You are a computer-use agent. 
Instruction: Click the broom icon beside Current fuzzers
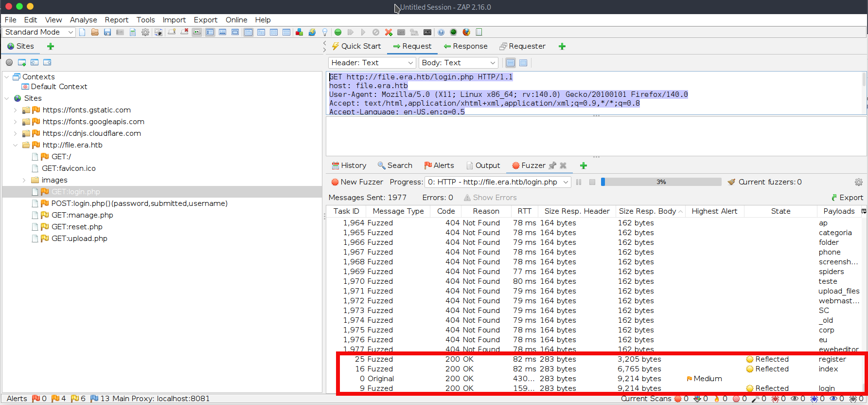tap(731, 182)
